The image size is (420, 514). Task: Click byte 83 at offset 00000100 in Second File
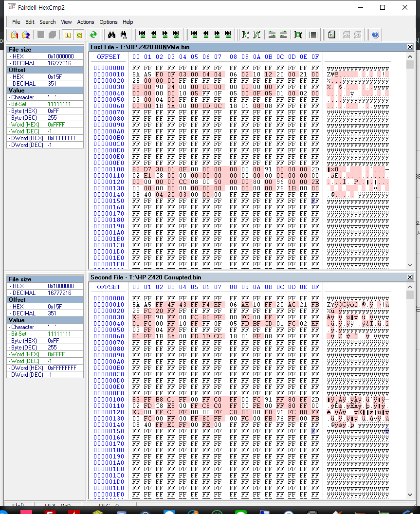pyautogui.click(x=136, y=400)
